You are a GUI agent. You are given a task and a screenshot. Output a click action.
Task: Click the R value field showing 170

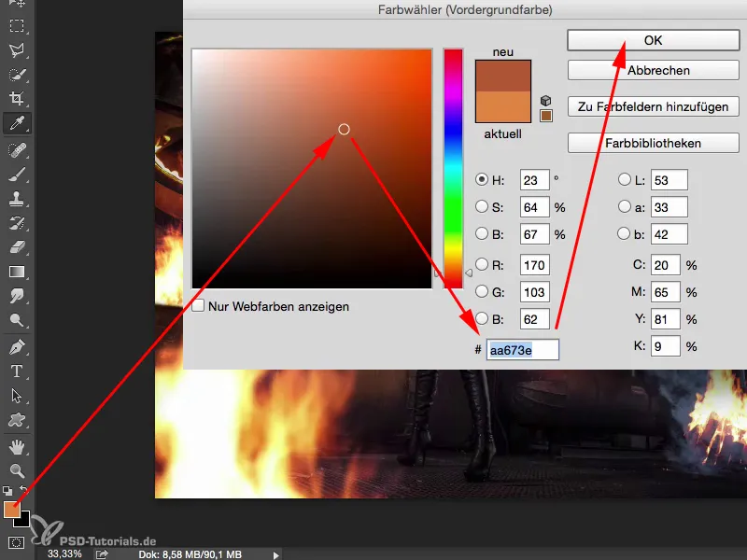(534, 265)
